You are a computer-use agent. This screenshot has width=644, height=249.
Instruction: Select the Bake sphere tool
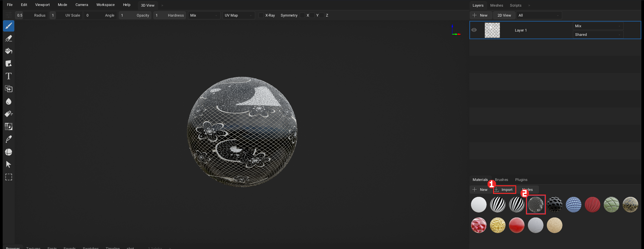pos(9,152)
